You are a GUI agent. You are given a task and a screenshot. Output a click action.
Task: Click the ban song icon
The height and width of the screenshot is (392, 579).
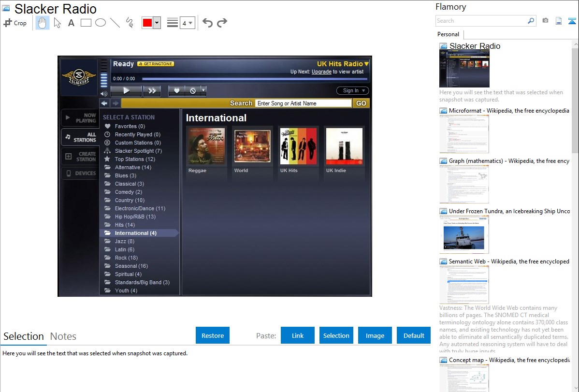[192, 90]
